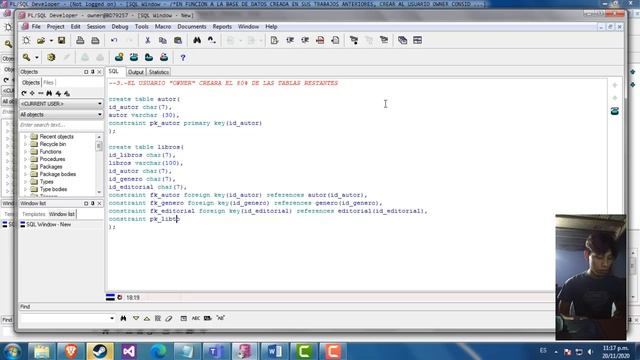Open the Macro menu
The image size is (640, 360).
(x=163, y=27)
